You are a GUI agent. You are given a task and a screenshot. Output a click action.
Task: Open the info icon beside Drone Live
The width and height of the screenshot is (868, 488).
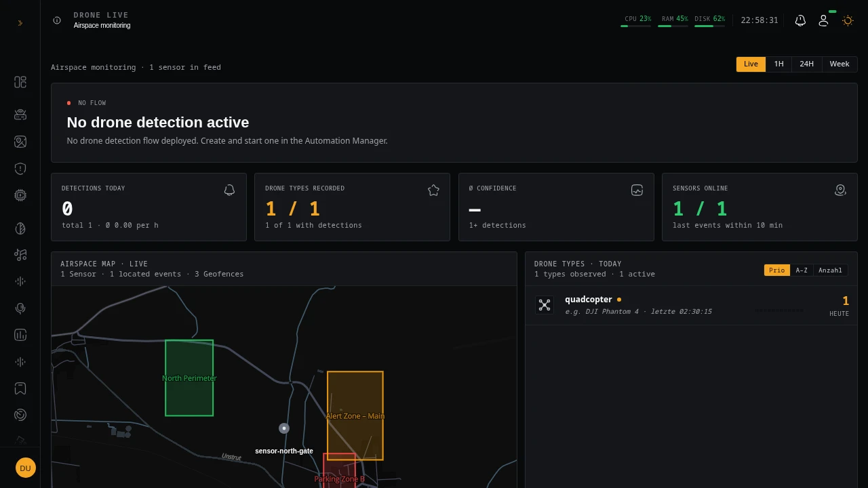pos(57,20)
